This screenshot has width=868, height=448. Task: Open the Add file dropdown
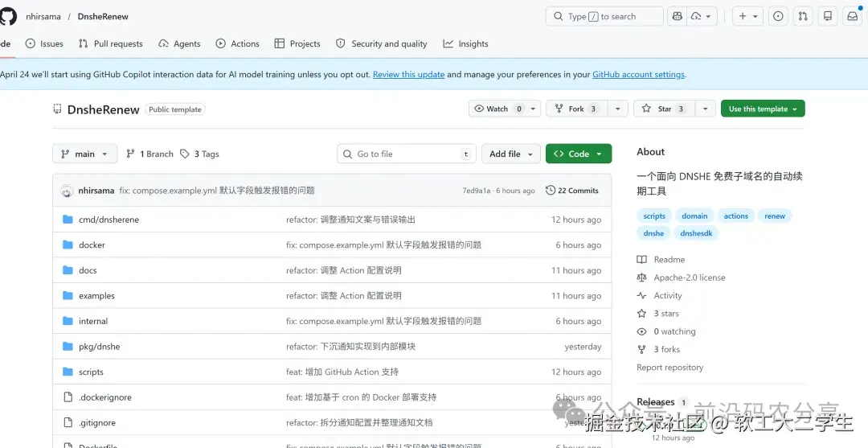511,154
